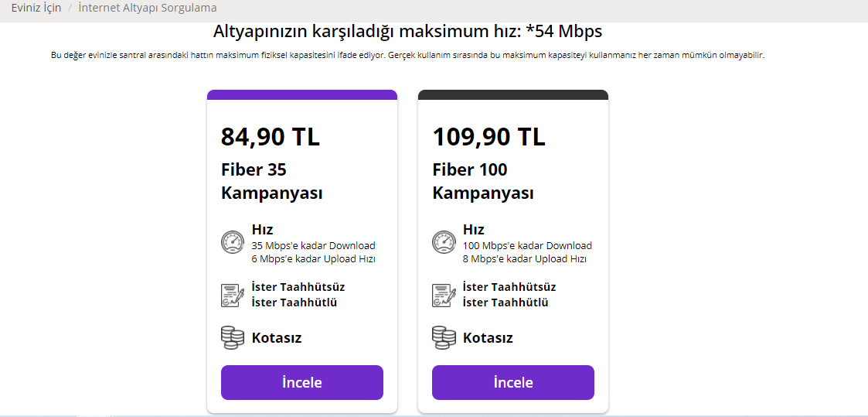This screenshot has width=868, height=417.
Task: Click the speedometer icon in Fiber 100 card
Action: coord(444,242)
